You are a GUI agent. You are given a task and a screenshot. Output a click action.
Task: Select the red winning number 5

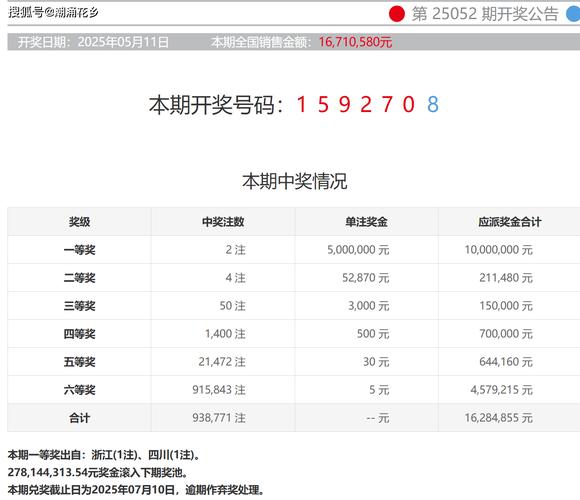coord(323,105)
